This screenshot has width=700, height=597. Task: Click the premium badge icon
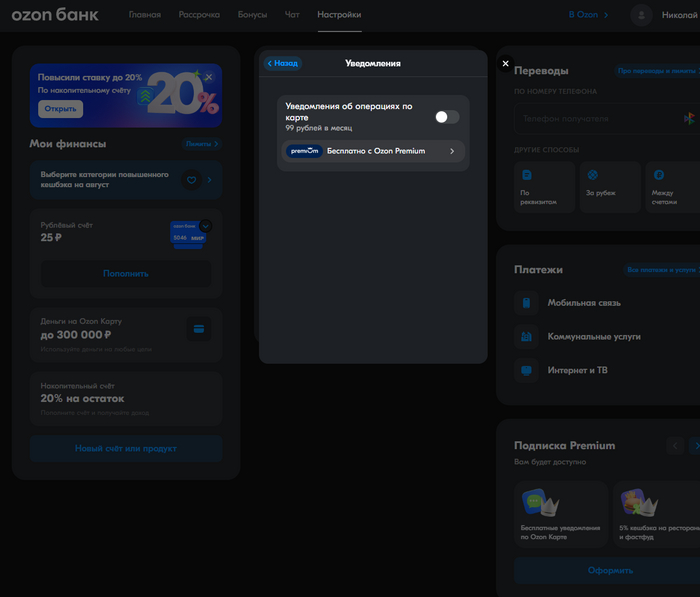[x=304, y=151]
